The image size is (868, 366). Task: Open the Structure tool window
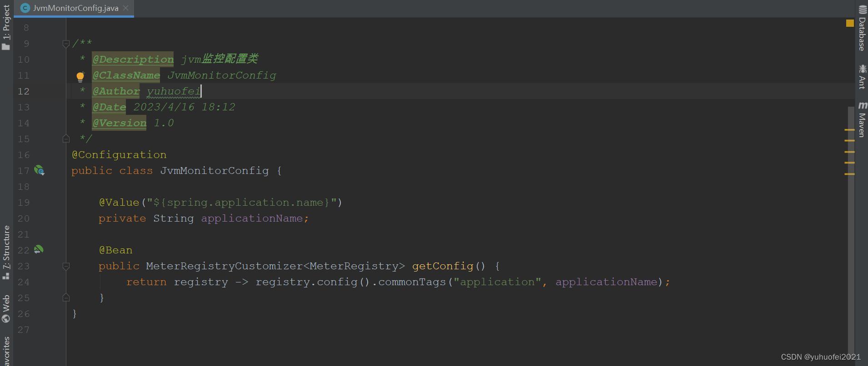[x=6, y=252]
